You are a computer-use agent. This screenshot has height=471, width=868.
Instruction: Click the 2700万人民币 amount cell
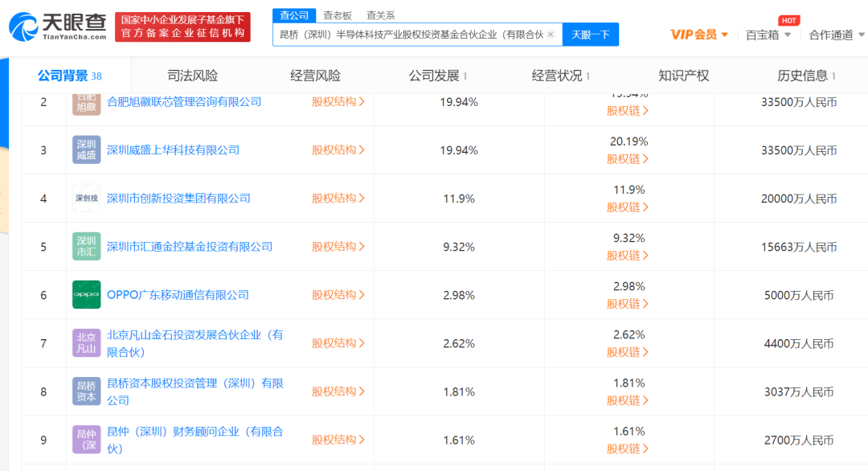799,440
